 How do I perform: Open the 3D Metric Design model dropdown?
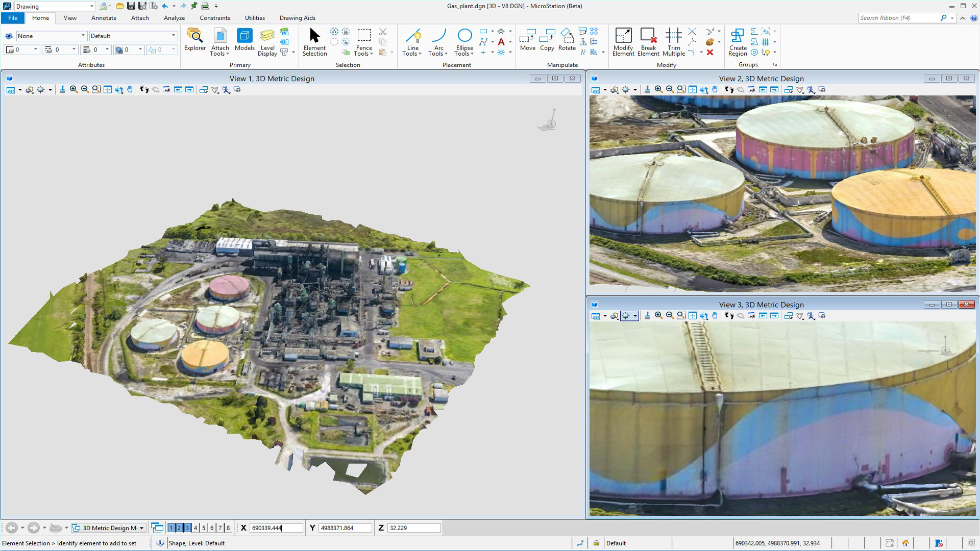point(141,528)
